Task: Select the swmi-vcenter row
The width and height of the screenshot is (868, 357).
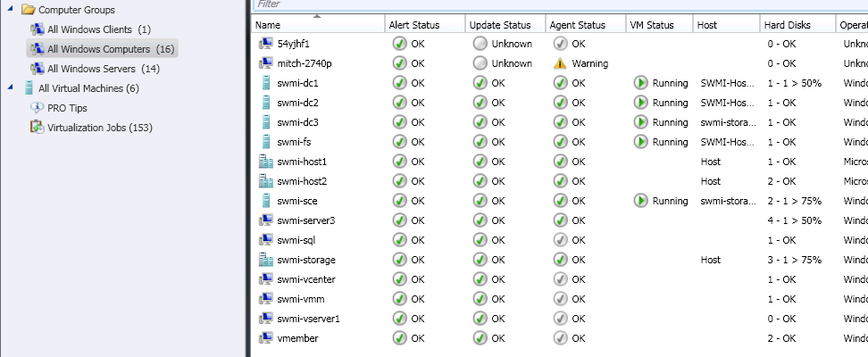Action: (x=306, y=279)
